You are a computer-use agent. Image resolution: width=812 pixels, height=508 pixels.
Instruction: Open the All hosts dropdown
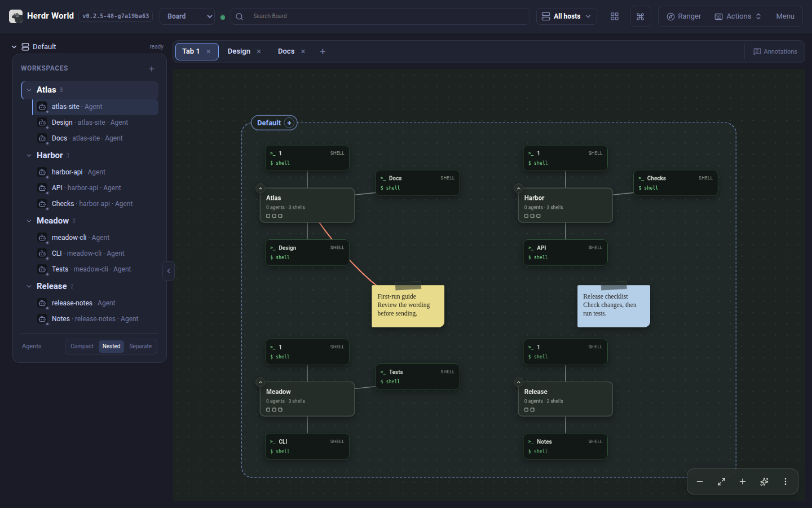[x=567, y=16]
